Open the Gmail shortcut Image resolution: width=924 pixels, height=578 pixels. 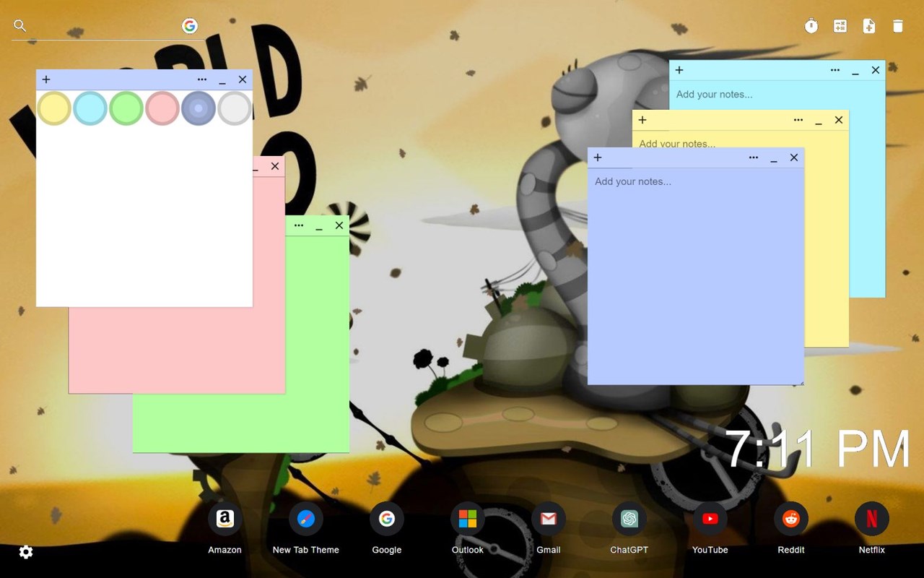[x=549, y=519]
